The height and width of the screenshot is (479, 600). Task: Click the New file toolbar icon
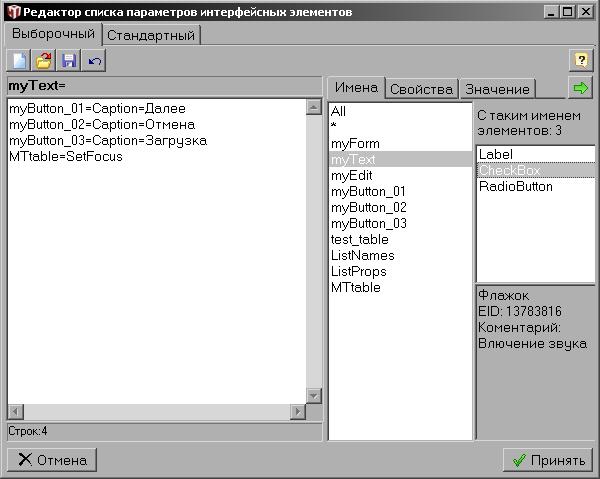[x=19, y=61]
